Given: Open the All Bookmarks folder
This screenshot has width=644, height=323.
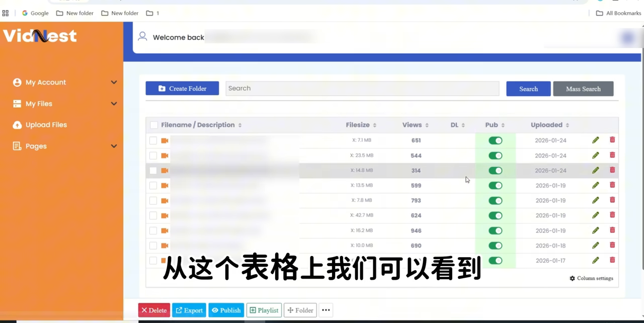Looking at the screenshot, I should pyautogui.click(x=618, y=13).
